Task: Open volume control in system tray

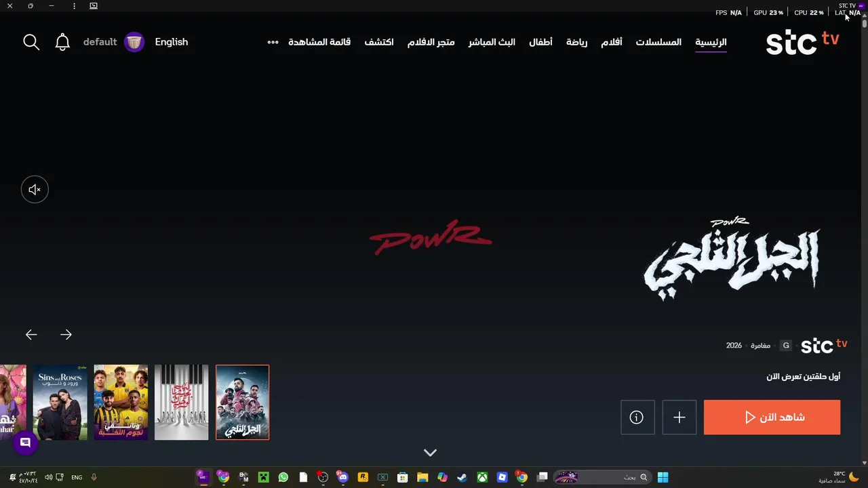Action: tap(48, 477)
